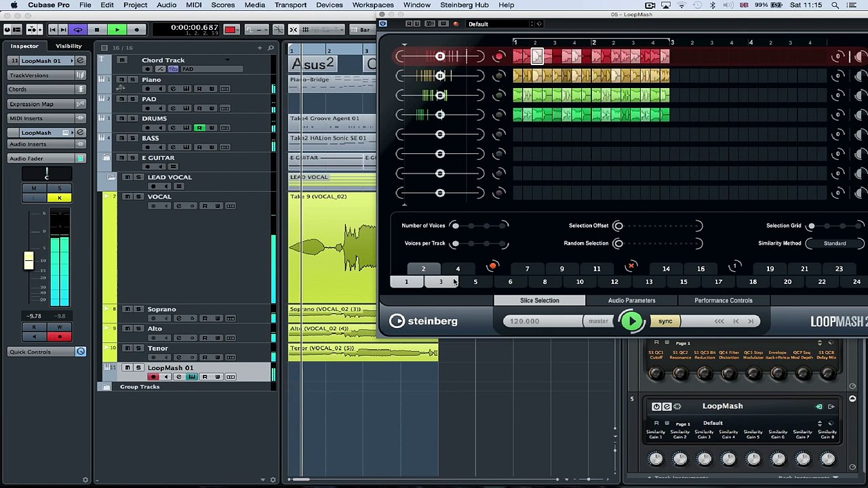
Task: Click the red master track button in LoopMash
Action: pos(499,56)
